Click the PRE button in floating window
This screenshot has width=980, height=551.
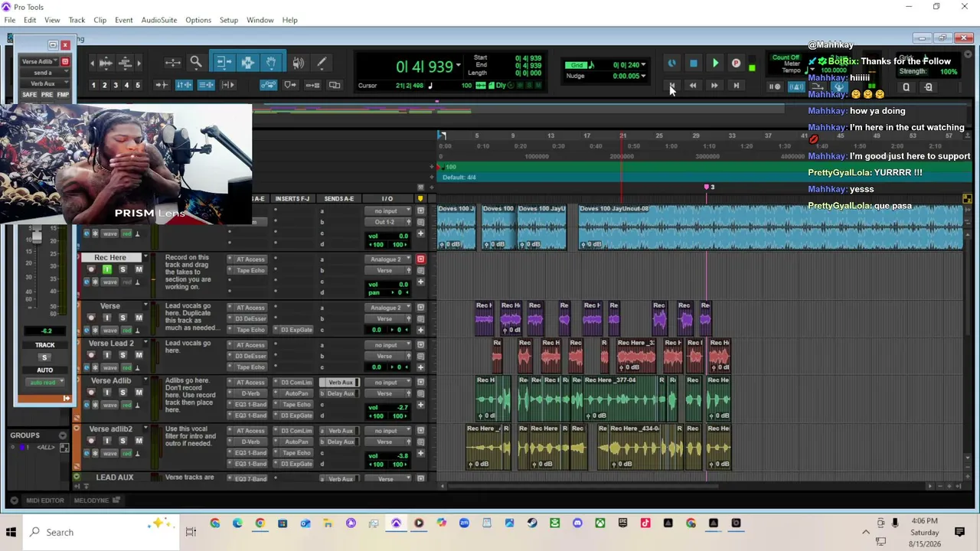click(x=47, y=95)
